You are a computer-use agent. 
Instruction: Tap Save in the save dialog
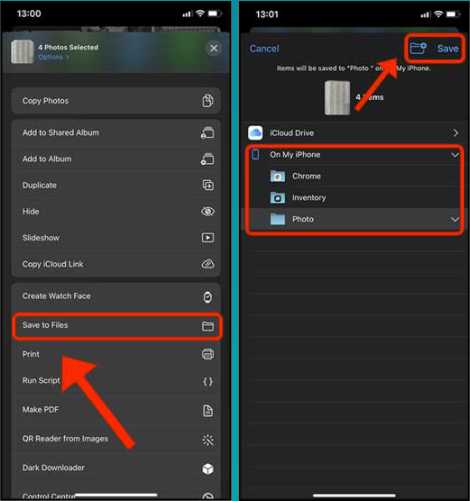(x=448, y=49)
